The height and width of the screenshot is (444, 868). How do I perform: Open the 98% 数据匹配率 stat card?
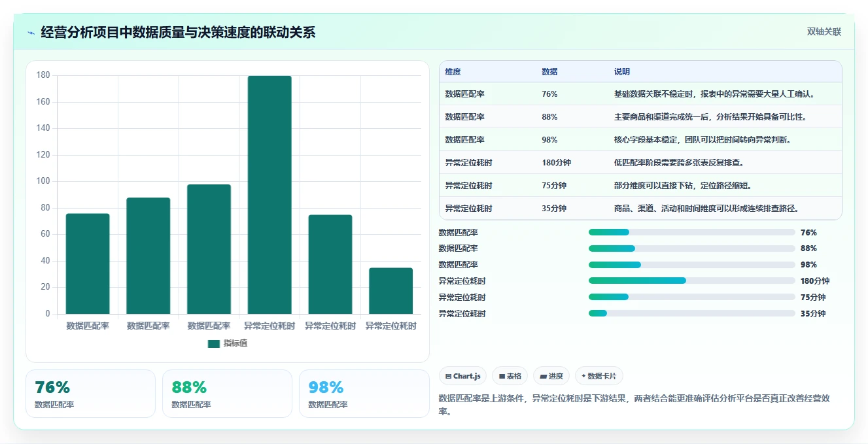click(x=364, y=394)
